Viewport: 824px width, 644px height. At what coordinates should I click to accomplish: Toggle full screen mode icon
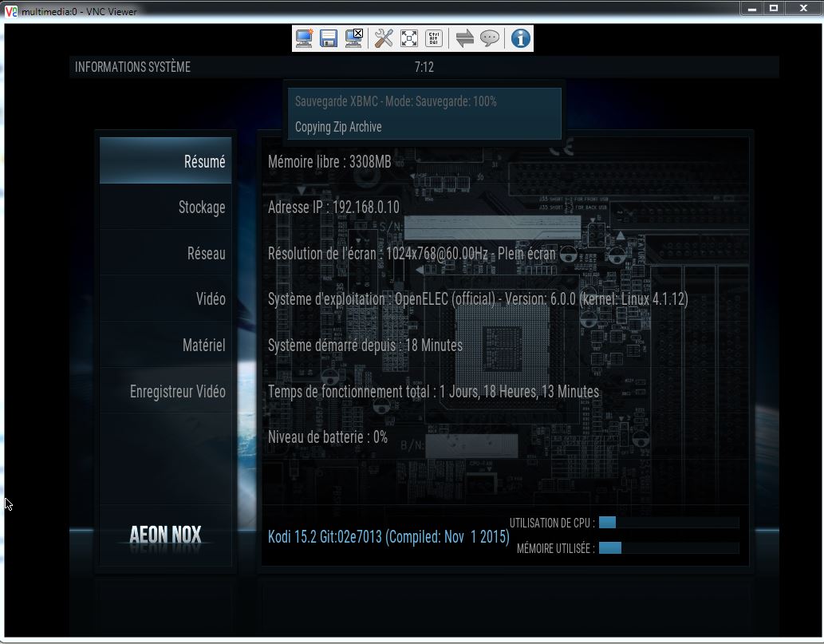pos(409,38)
